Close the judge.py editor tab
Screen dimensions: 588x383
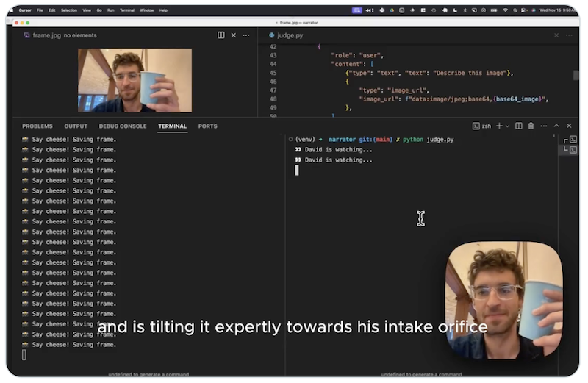556,35
